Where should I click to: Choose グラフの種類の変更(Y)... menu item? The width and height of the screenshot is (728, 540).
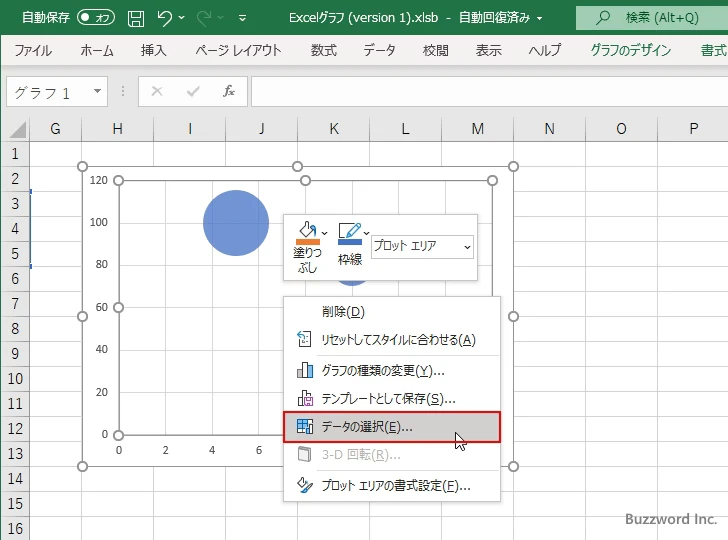[x=392, y=371]
